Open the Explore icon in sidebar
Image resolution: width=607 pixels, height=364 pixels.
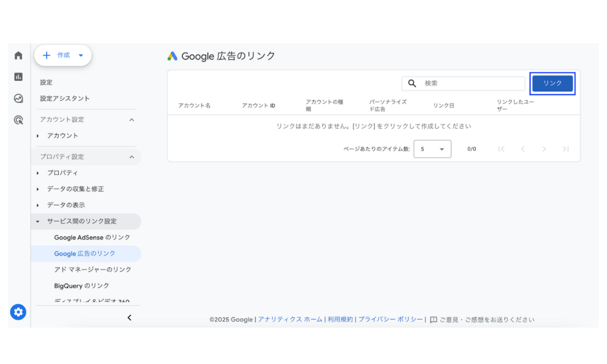pyautogui.click(x=18, y=98)
